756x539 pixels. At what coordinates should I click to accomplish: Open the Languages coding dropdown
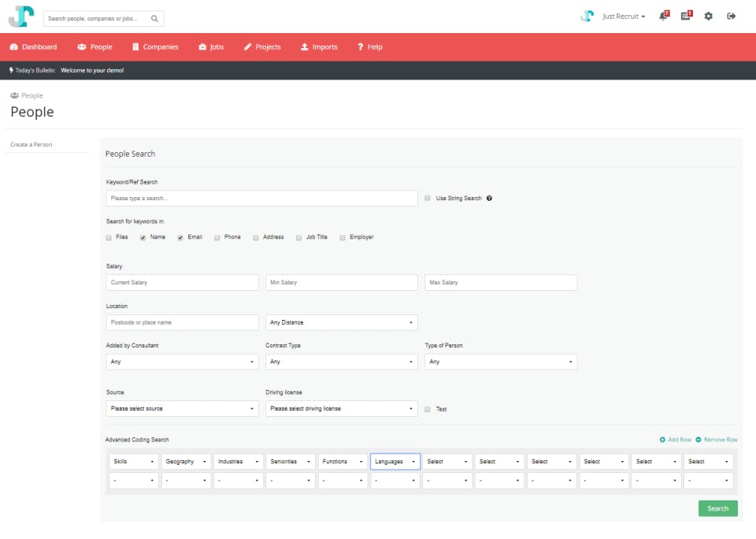395,462
